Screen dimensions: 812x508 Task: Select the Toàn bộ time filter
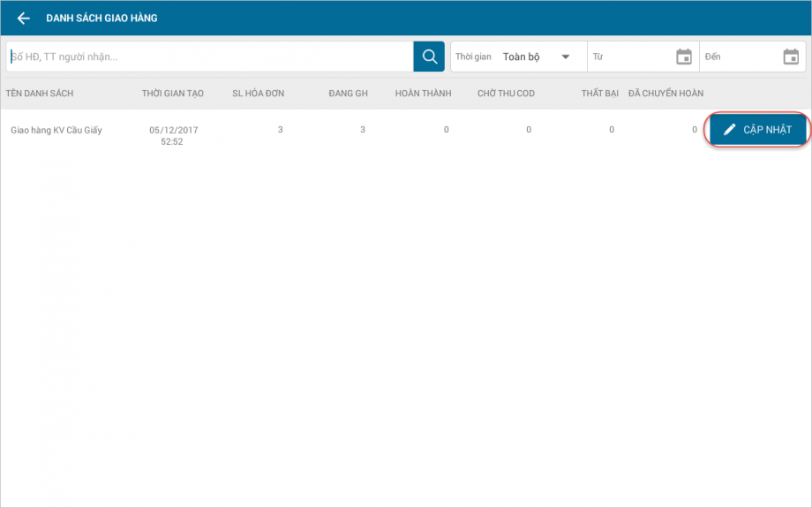tap(521, 57)
